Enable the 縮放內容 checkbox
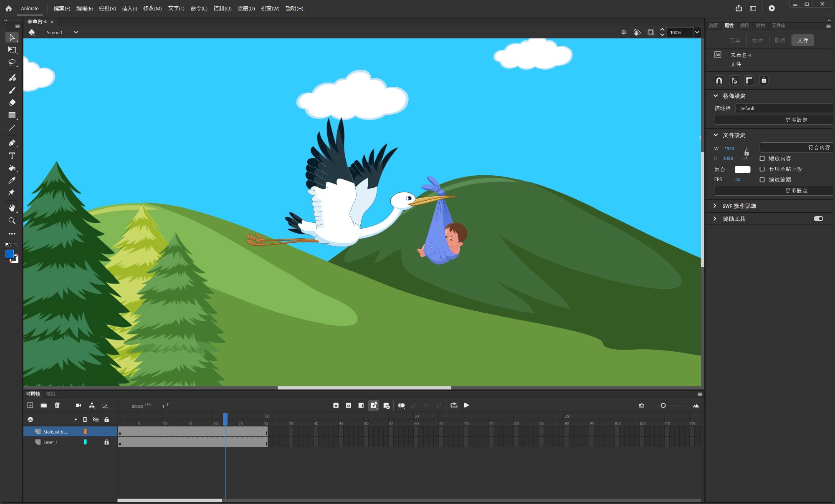 pos(762,159)
